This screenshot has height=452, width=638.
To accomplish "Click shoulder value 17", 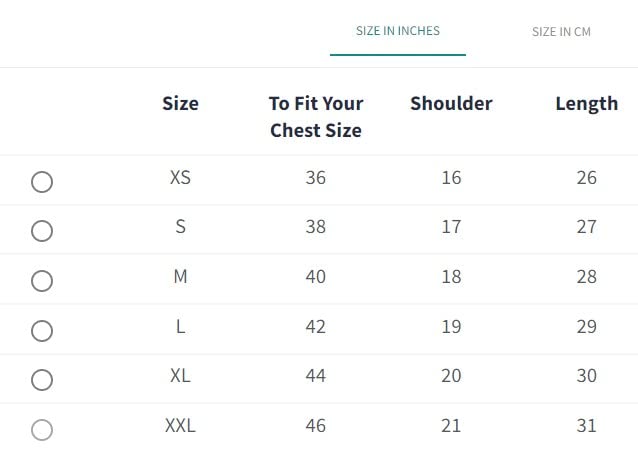I will click(451, 227).
